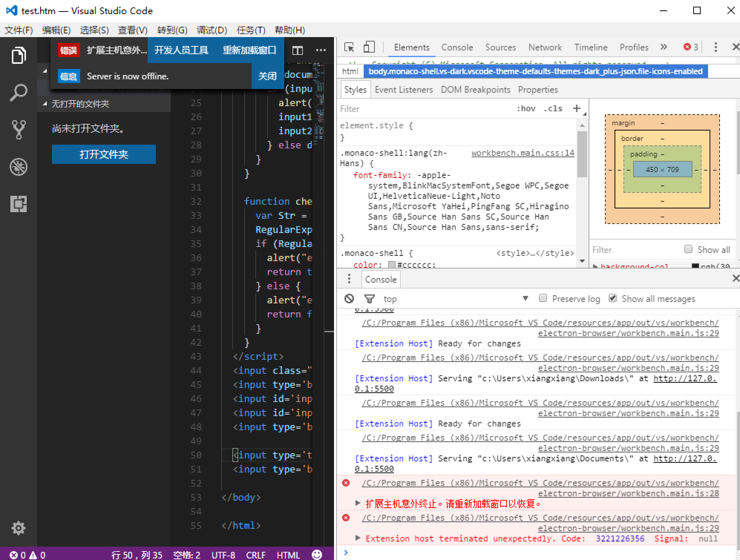
Task: Open the Explorer view in the activity bar
Action: point(19,55)
